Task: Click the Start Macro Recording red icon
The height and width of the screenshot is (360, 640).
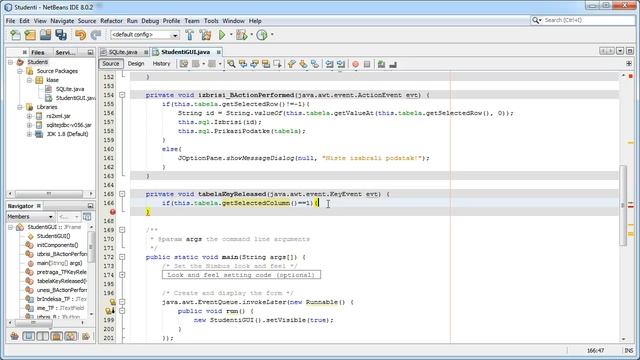Action: coord(356,64)
